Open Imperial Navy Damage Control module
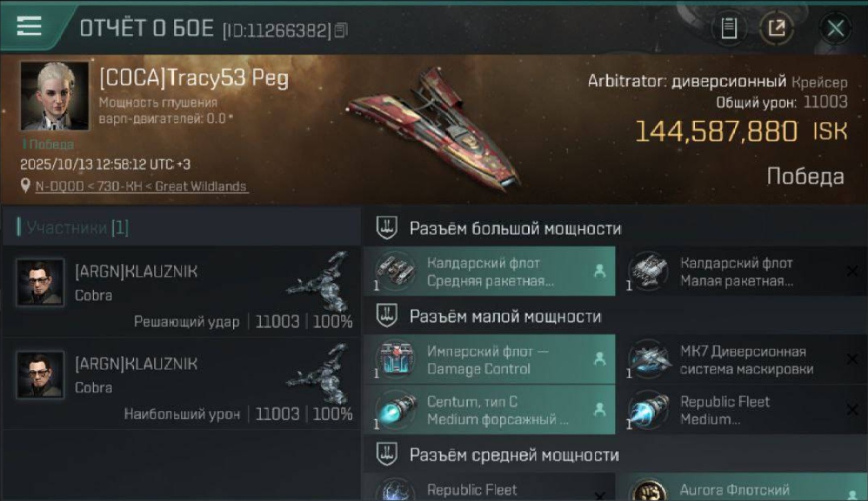 (x=489, y=360)
